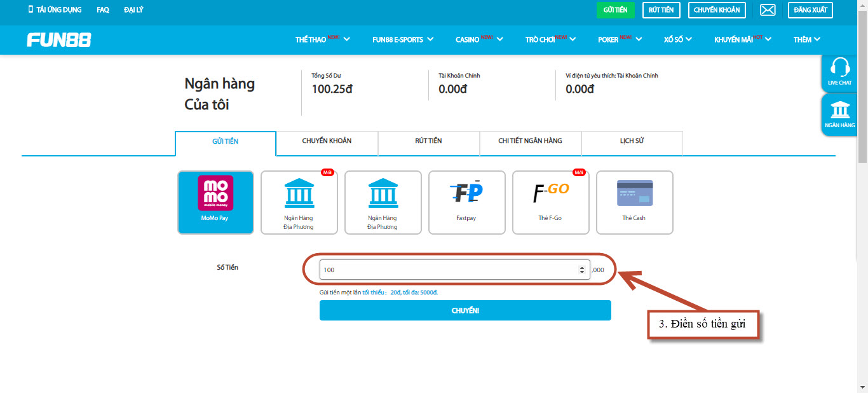Click the CHUYỂN KHOẢN header button
This screenshot has height=393, width=868.
pos(717,10)
